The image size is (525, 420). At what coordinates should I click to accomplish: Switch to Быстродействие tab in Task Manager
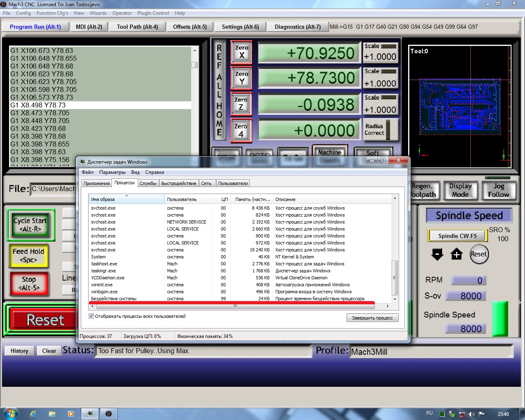coord(179,183)
